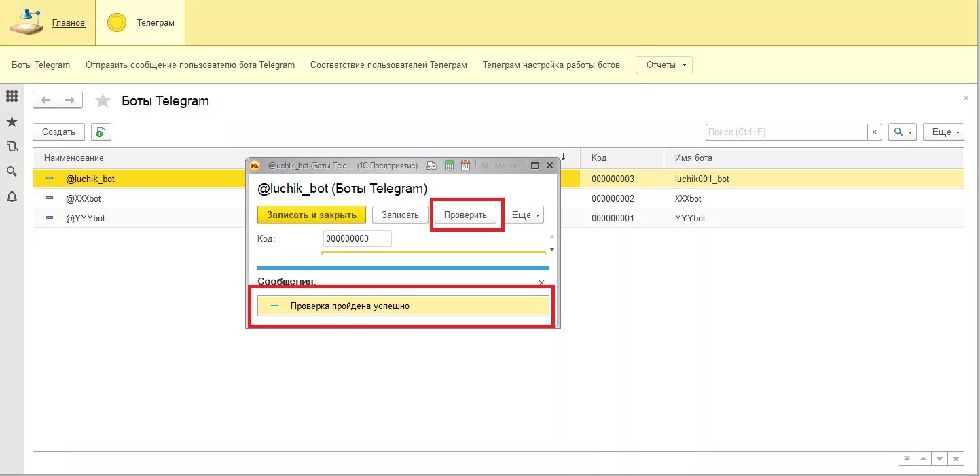980x476 pixels.
Task: Open the Еще dropdown of the list
Action: (x=943, y=132)
